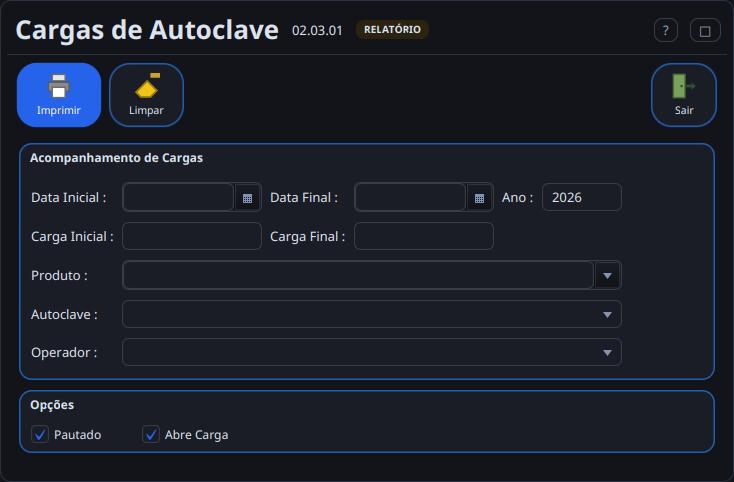Screen dimensions: 734x482
Task: Click the Acompanhamento de Cargas heading
Action: tap(117, 158)
